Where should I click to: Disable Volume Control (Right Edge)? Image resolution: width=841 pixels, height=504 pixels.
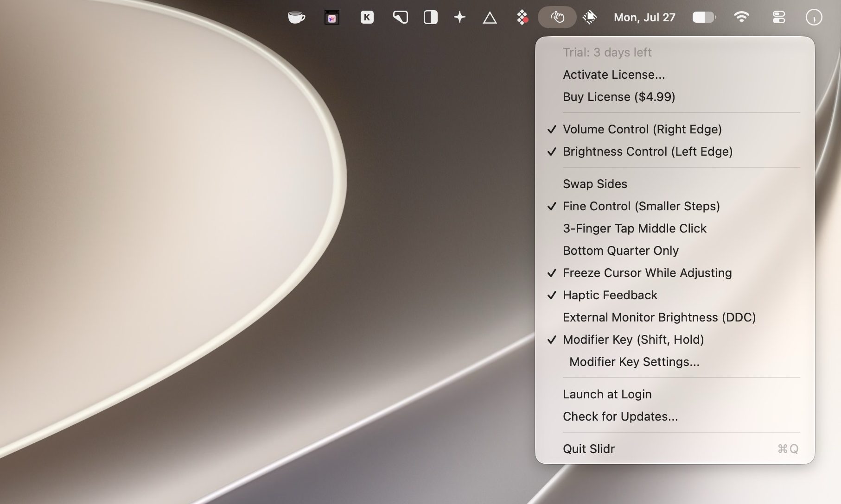pyautogui.click(x=675, y=129)
